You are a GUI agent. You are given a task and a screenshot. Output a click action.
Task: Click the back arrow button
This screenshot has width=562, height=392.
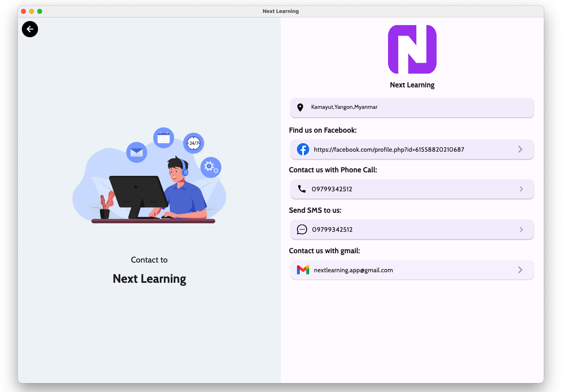tap(30, 29)
